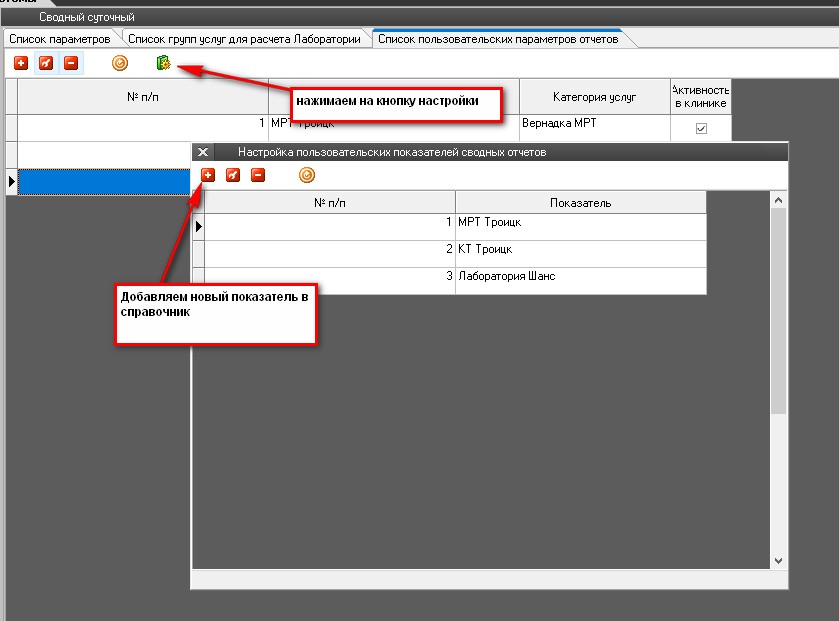
Task: Delete the selected indicator in settings dialog
Action: (x=258, y=175)
